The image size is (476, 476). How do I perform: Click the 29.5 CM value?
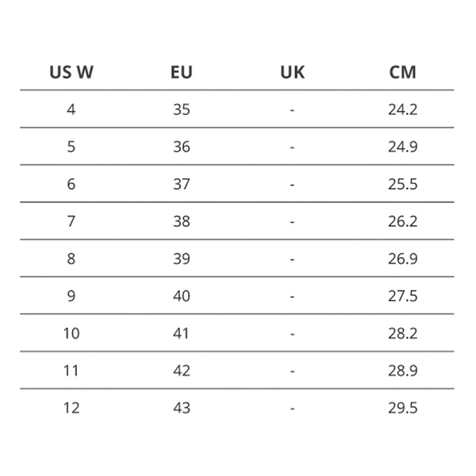402,408
